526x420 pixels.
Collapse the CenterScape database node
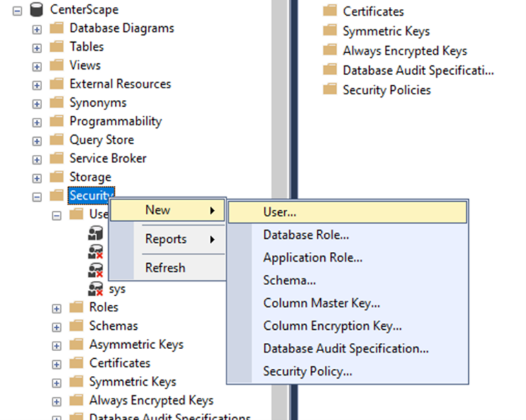click(x=17, y=10)
